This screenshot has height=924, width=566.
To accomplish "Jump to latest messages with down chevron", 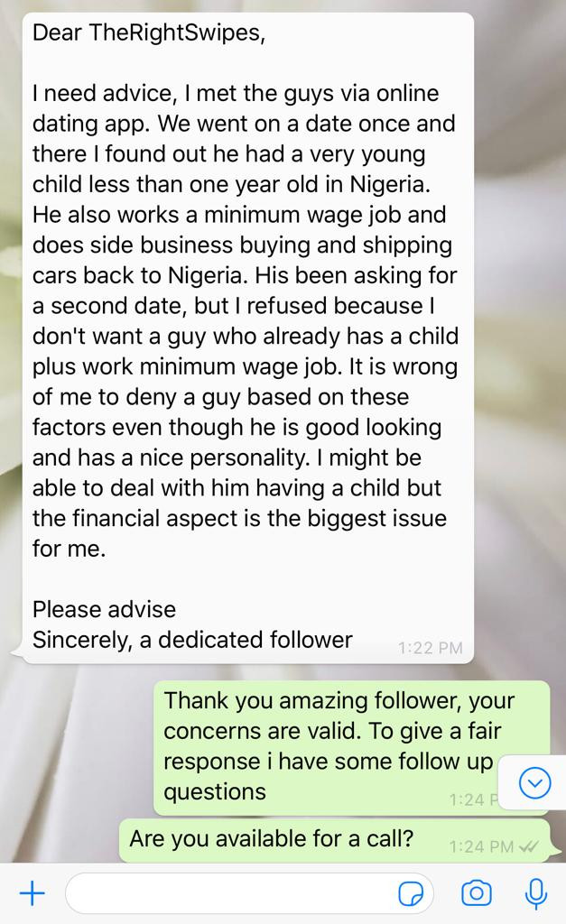I will pyautogui.click(x=534, y=783).
